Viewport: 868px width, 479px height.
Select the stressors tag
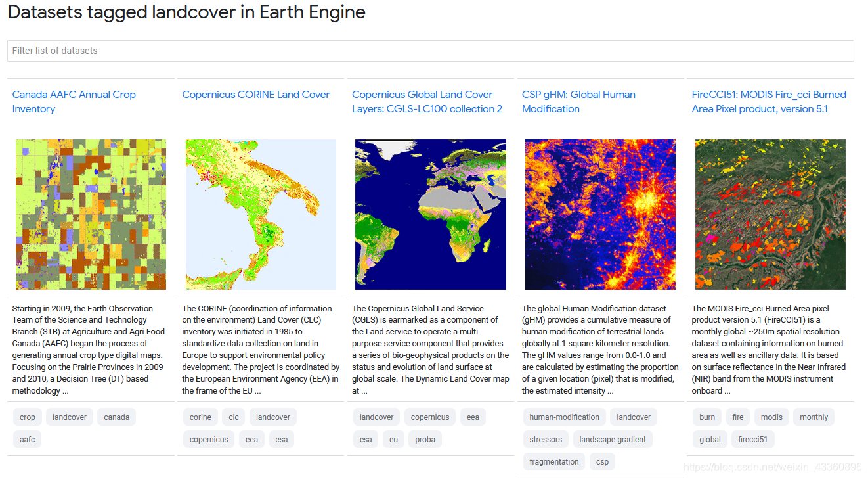tap(546, 440)
